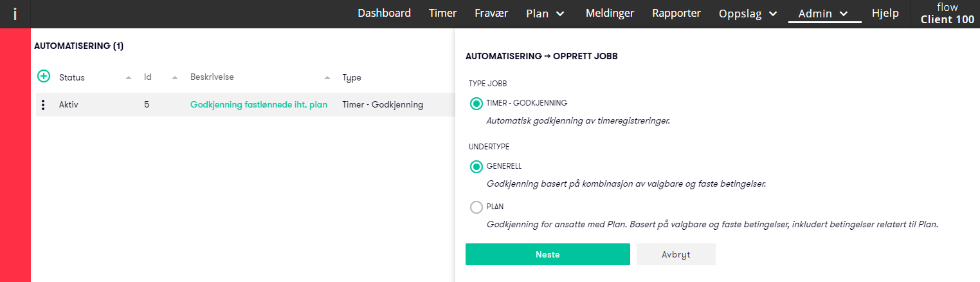Image resolution: width=980 pixels, height=282 pixels.
Task: Click the green plus add-job icon
Action: click(x=44, y=76)
